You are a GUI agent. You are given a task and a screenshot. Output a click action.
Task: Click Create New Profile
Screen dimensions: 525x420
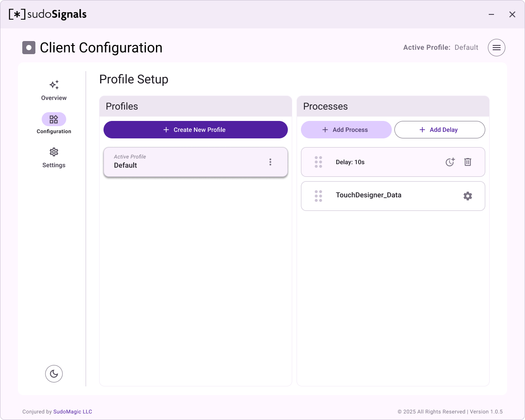[x=195, y=130]
